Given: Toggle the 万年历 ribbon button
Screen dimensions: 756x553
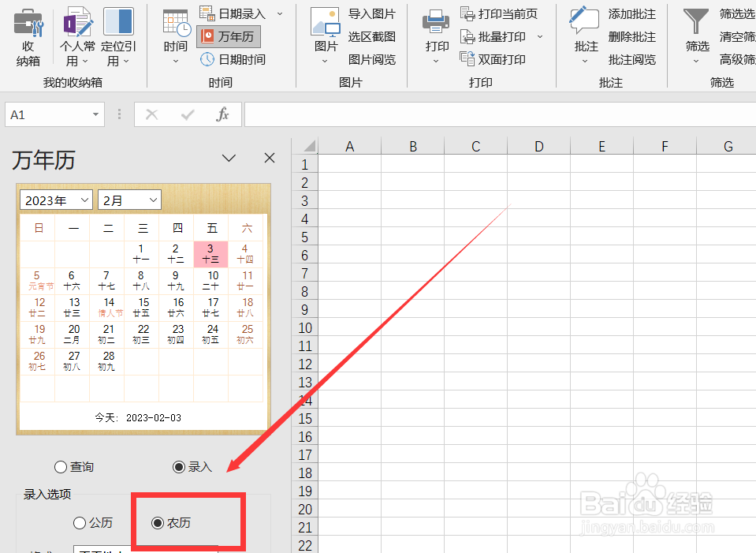Looking at the screenshot, I should [229, 36].
